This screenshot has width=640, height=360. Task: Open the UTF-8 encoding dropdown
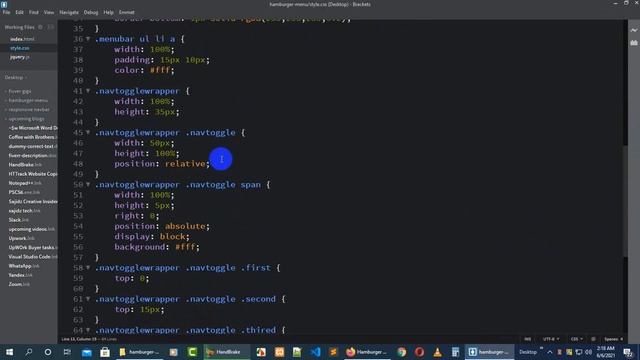click(551, 339)
